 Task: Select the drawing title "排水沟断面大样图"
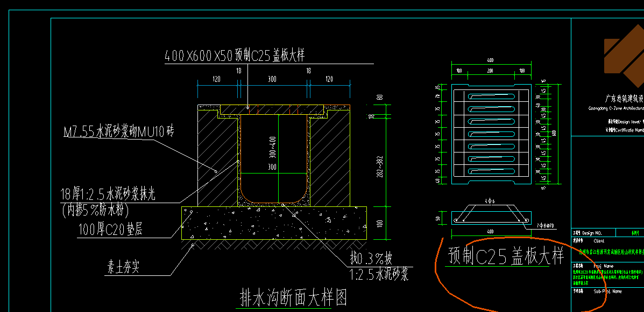tap(293, 297)
